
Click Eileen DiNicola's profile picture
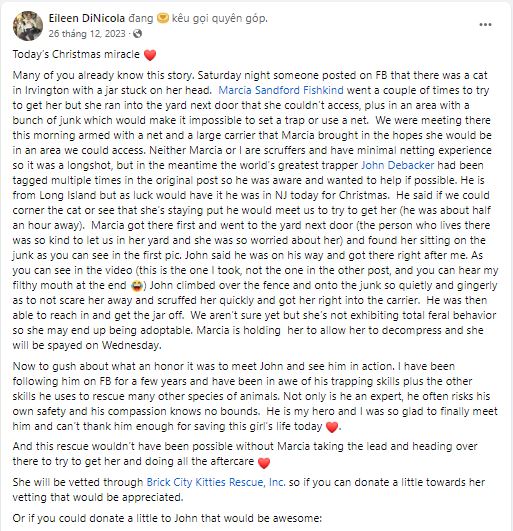[x=28, y=26]
